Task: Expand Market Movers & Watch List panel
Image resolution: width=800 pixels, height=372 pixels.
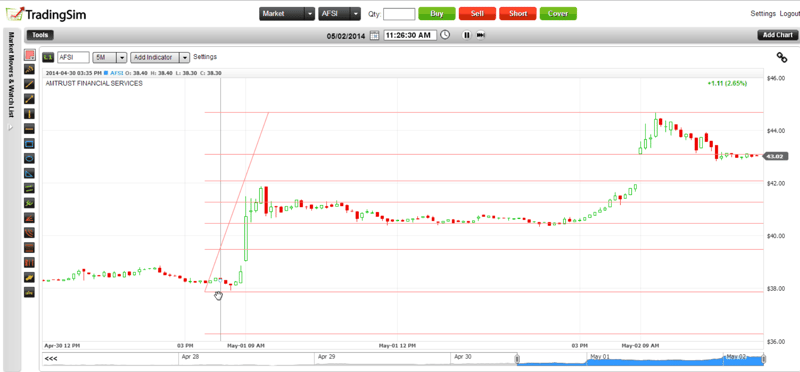Action: 11,128
